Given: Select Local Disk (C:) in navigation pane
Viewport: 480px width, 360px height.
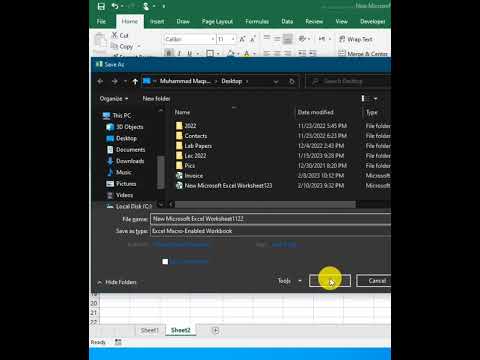Looking at the screenshot, I should tap(129, 206).
